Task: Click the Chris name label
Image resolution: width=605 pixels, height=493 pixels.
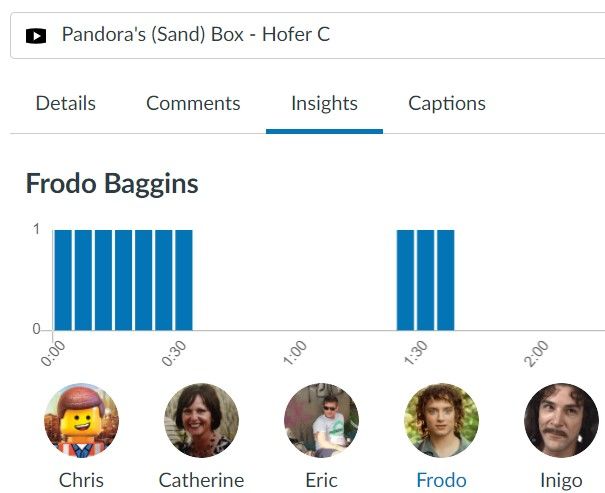Action: click(81, 480)
